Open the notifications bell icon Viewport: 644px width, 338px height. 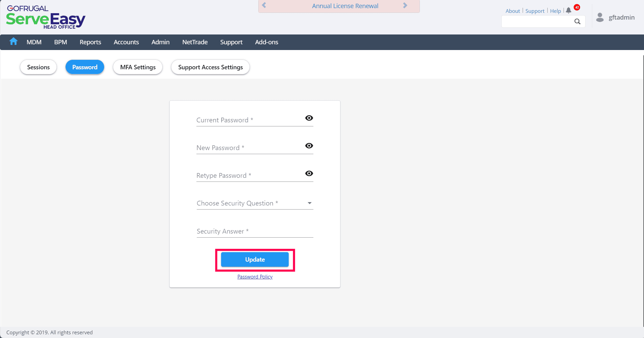click(569, 10)
